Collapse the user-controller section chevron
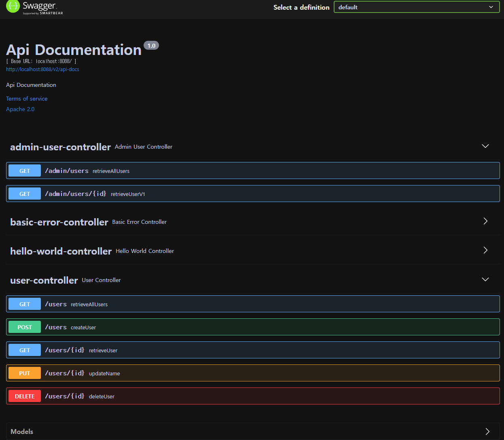Image resolution: width=504 pixels, height=440 pixels. pos(485,280)
